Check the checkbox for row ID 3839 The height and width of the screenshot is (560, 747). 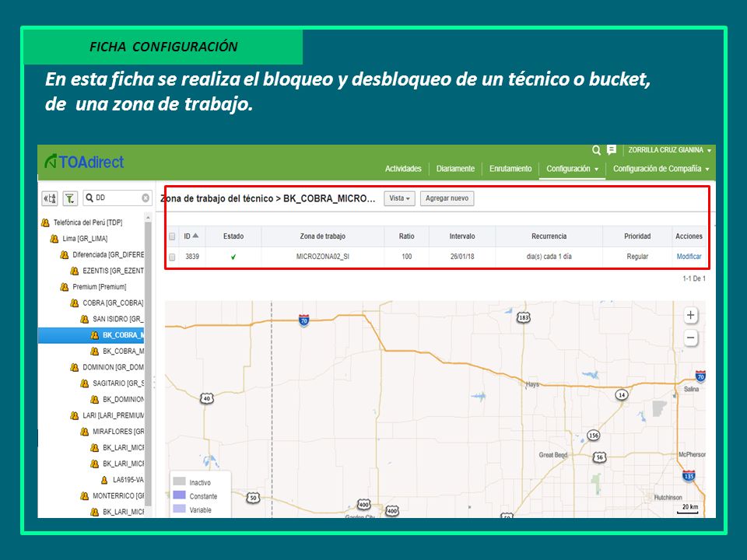[172, 257]
